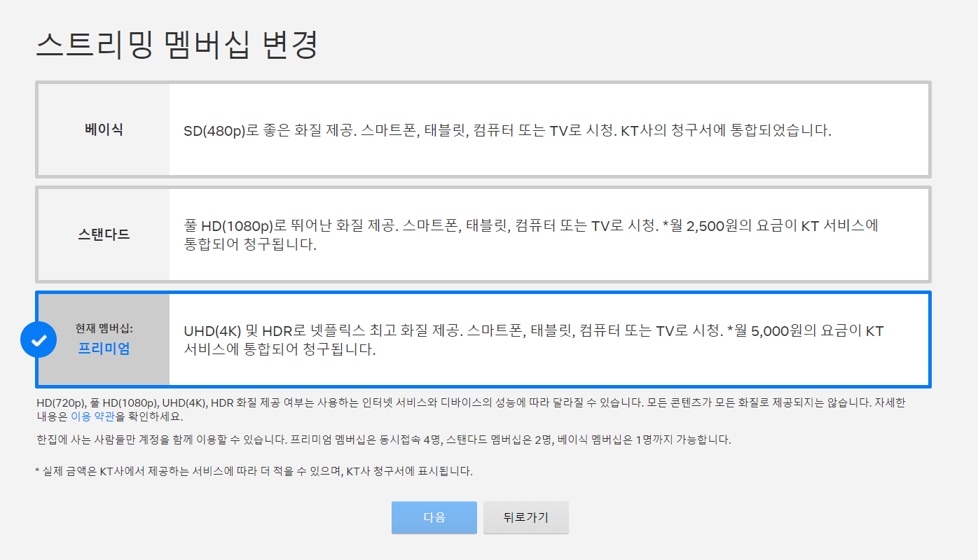Click the 현재 멤버십: label
This screenshot has width=978, height=560.
(x=104, y=328)
